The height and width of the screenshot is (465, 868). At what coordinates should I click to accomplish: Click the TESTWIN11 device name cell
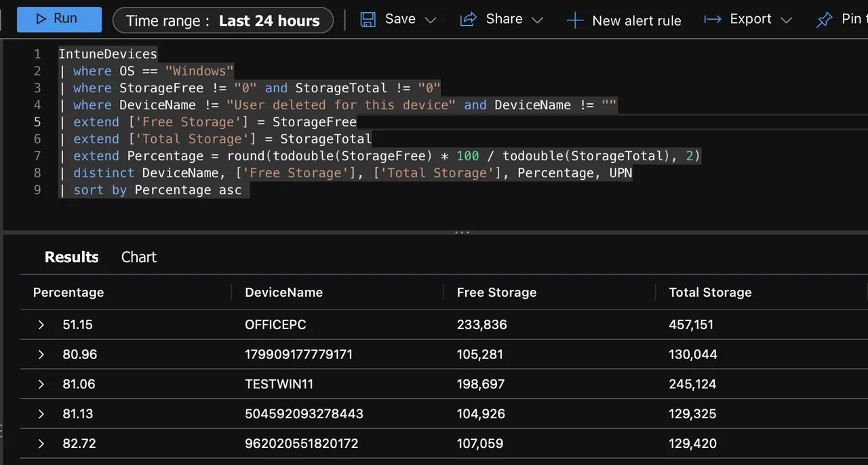[279, 384]
